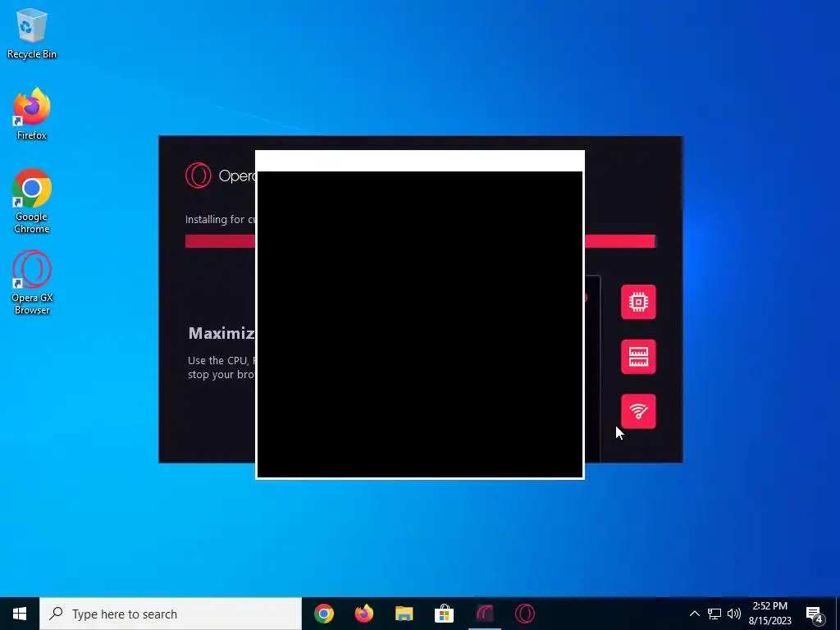Click the 'Installing for' status text
This screenshot has height=630, width=840.
(221, 219)
